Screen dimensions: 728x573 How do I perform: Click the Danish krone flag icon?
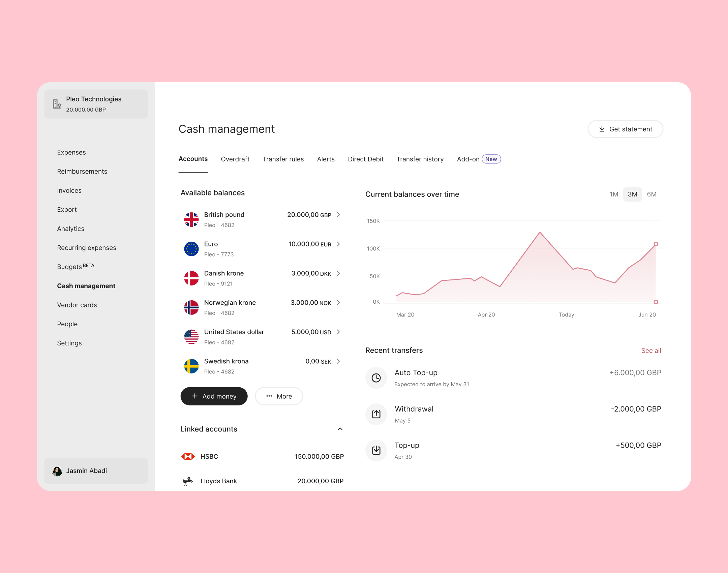191,278
